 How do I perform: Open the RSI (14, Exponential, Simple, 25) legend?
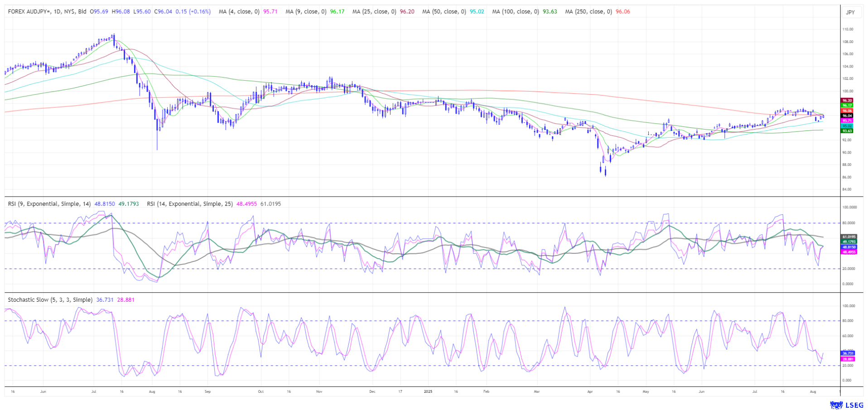[x=189, y=204]
